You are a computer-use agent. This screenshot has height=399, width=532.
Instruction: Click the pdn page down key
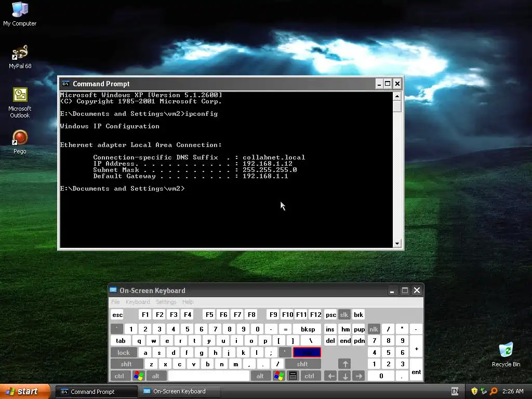coord(359,341)
